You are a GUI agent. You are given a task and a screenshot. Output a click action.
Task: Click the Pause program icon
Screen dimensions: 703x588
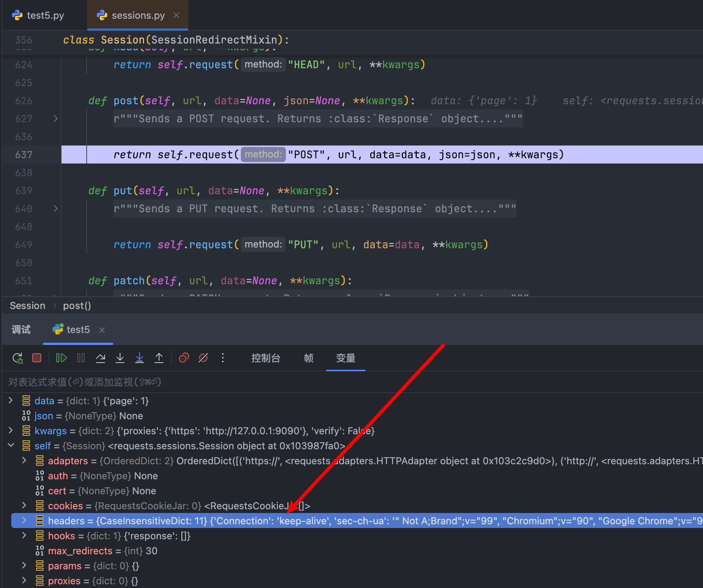pos(81,358)
